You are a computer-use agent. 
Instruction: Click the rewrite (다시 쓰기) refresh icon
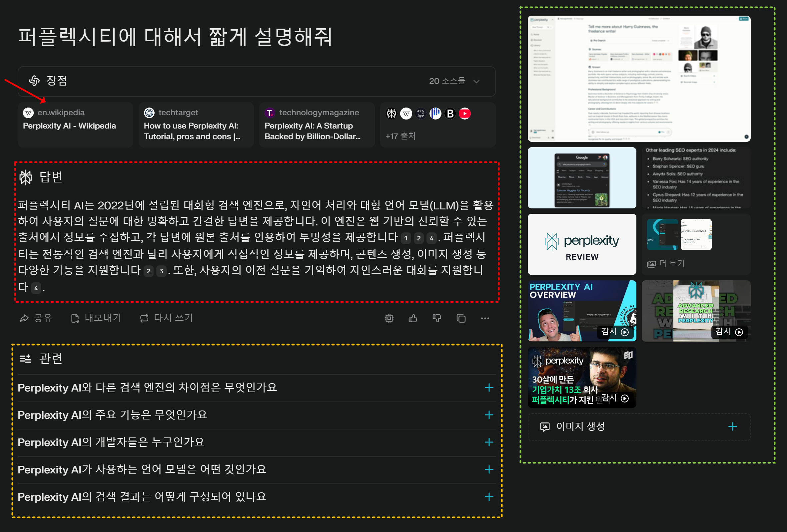[x=144, y=318]
